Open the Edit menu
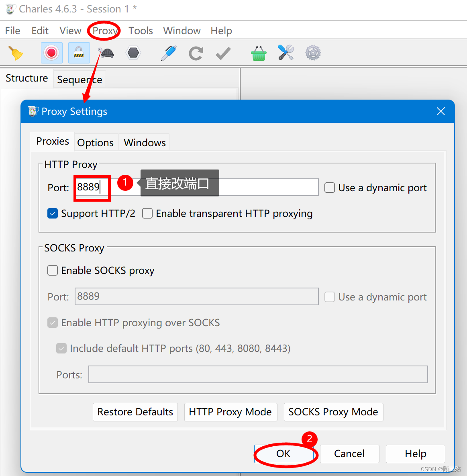This screenshot has height=476, width=467. pos(40,31)
